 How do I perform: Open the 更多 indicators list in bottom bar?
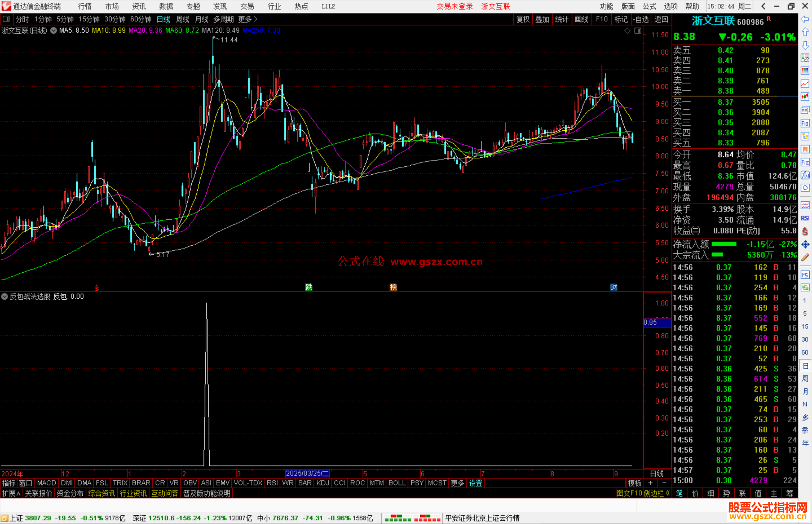coord(458,483)
